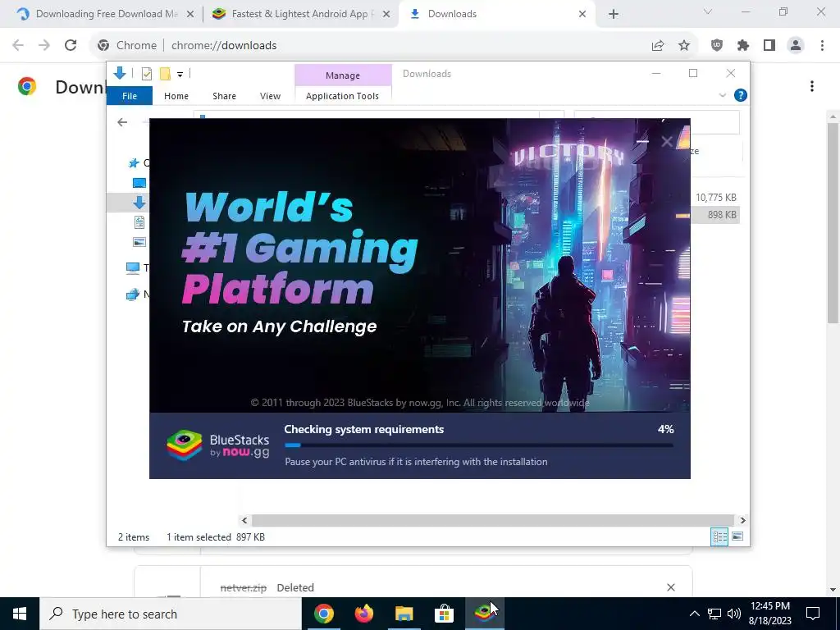Go back in File Explorer
Viewport: 840px width, 630px height.
click(x=122, y=122)
